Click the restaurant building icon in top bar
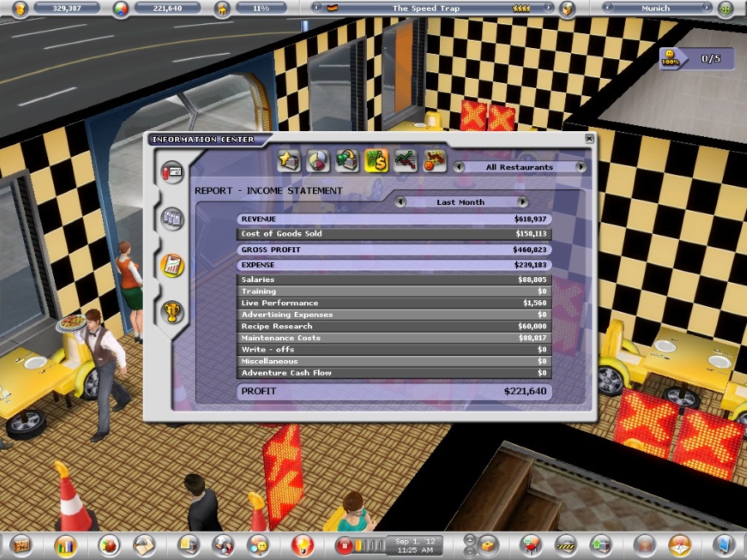Screen dimensions: 747x560 click(x=567, y=8)
